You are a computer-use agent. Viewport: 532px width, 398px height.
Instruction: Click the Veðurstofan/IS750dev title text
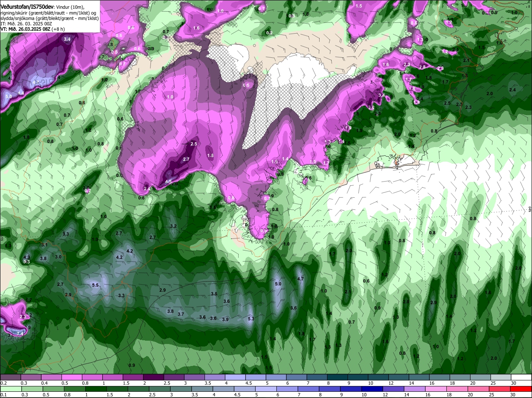tap(27, 7)
